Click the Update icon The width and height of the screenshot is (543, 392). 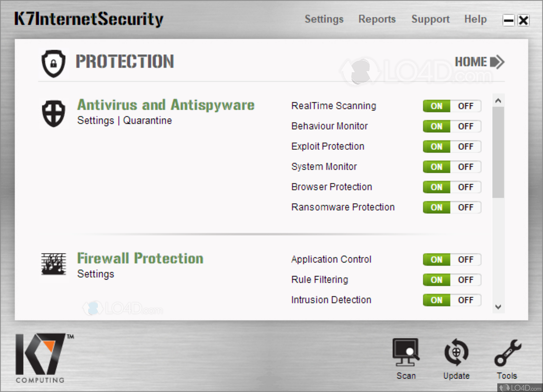coord(456,352)
